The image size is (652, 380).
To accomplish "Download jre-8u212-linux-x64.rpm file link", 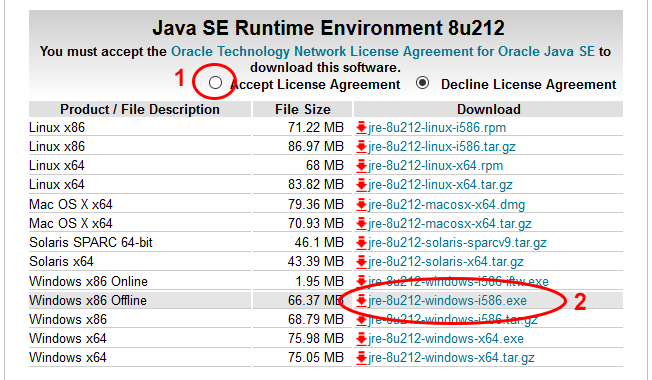I will click(436, 166).
